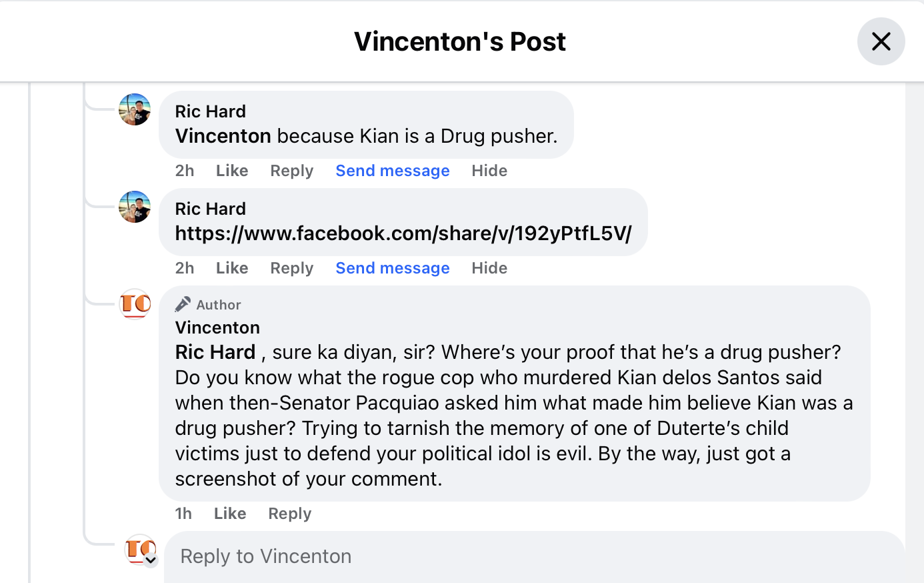Viewport: 924px width, 583px height.
Task: Click the bold Ric Hard mention in Vincenton's reply
Action: tap(215, 352)
